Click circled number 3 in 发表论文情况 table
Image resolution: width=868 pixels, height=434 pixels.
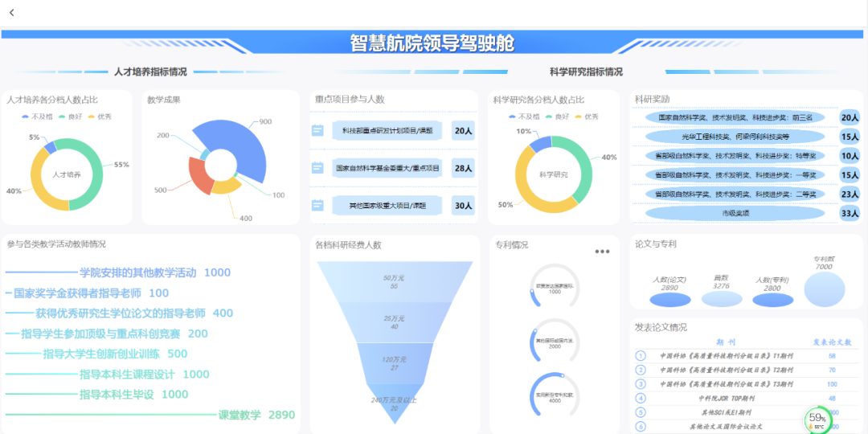641,384
